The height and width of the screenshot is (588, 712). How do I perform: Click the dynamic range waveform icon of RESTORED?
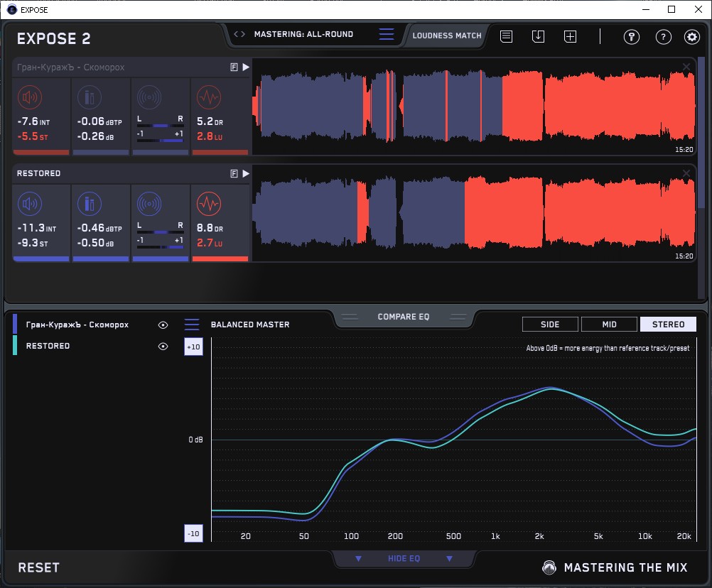(x=208, y=205)
